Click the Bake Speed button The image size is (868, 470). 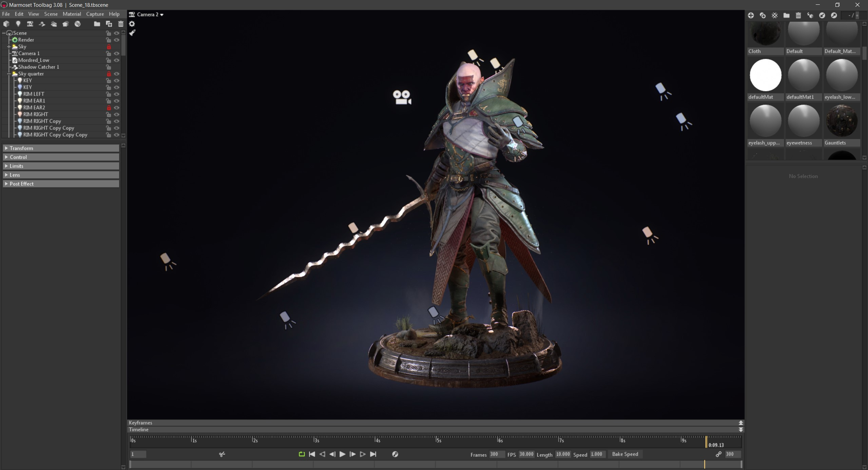625,454
